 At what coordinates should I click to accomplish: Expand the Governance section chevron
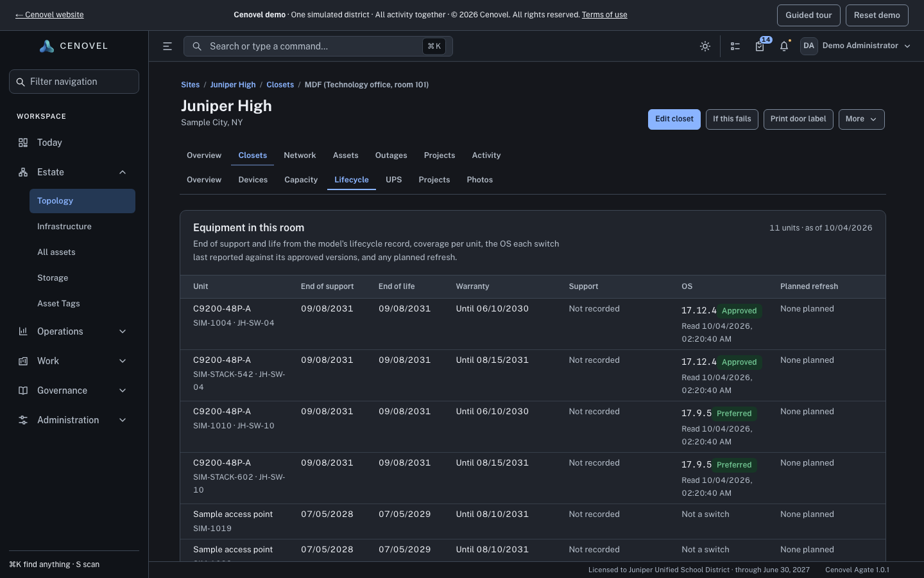tap(123, 390)
